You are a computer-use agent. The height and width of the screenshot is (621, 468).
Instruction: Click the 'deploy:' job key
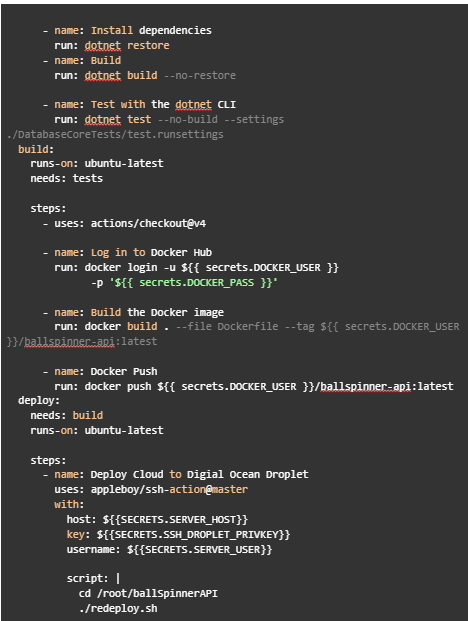pos(39,400)
